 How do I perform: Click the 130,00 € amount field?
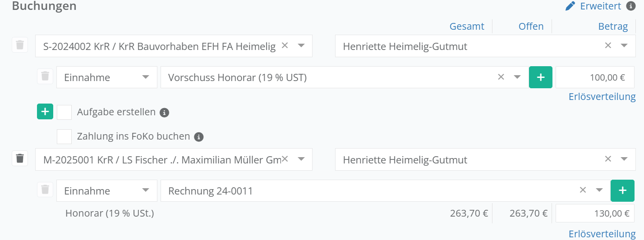[x=594, y=213]
